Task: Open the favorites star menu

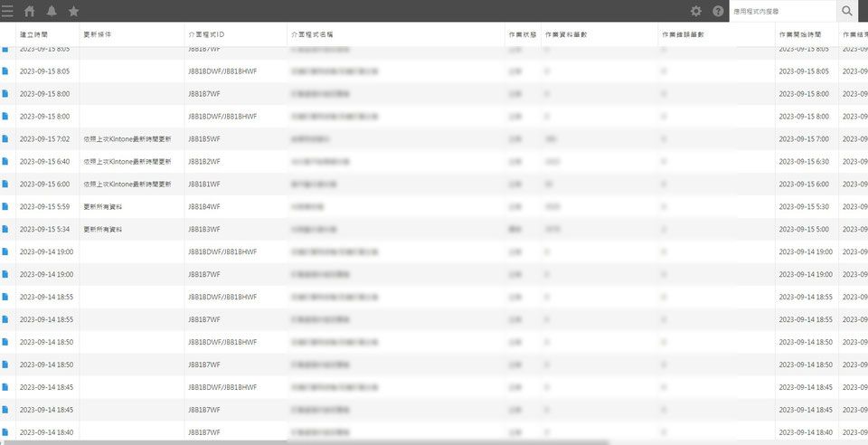Action: tap(73, 11)
